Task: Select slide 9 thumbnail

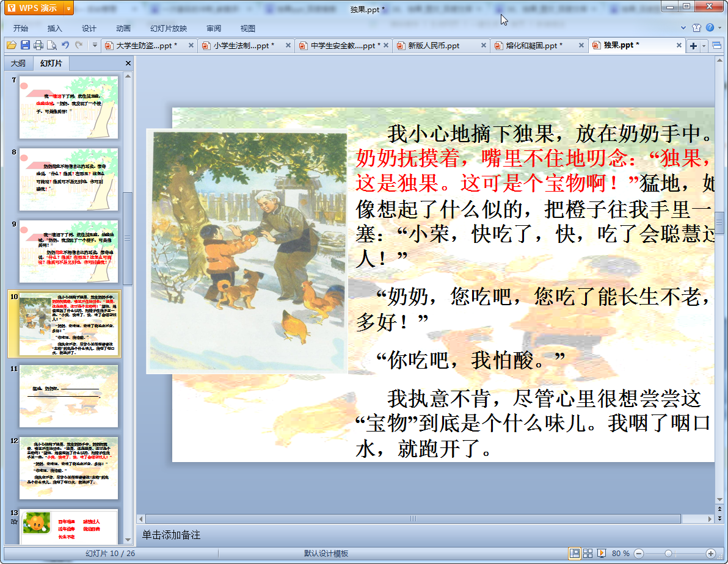Action: click(69, 251)
